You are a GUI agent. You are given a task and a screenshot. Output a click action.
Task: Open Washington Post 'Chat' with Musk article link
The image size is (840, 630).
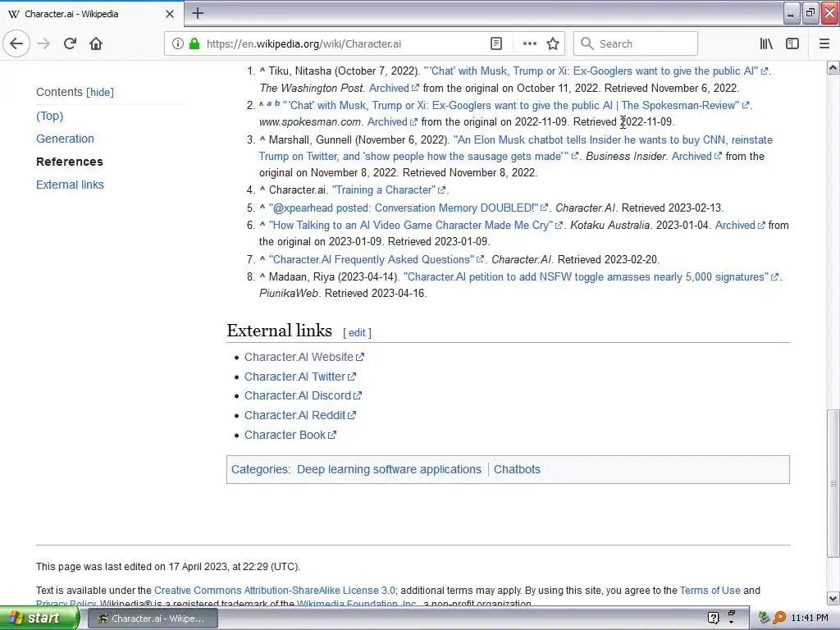pos(596,71)
